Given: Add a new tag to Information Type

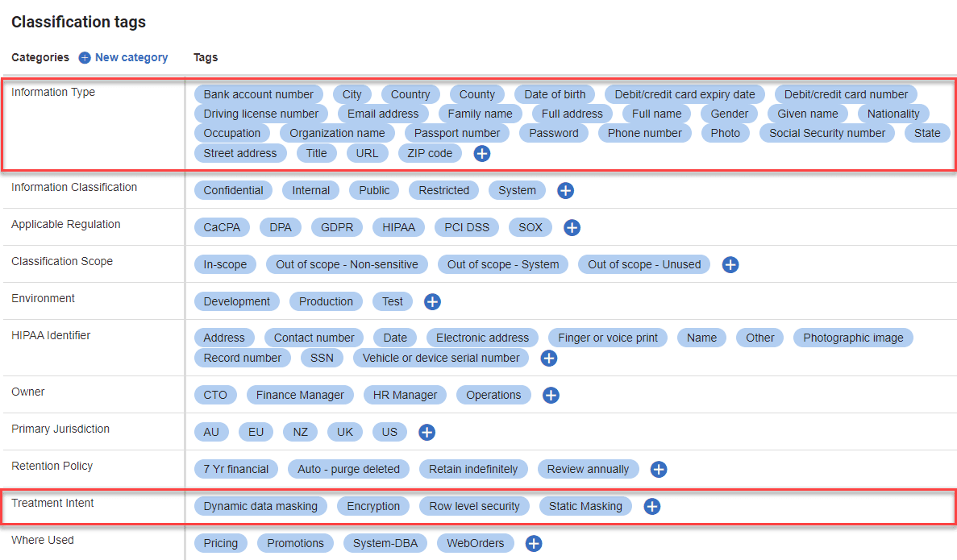Looking at the screenshot, I should tap(482, 154).
